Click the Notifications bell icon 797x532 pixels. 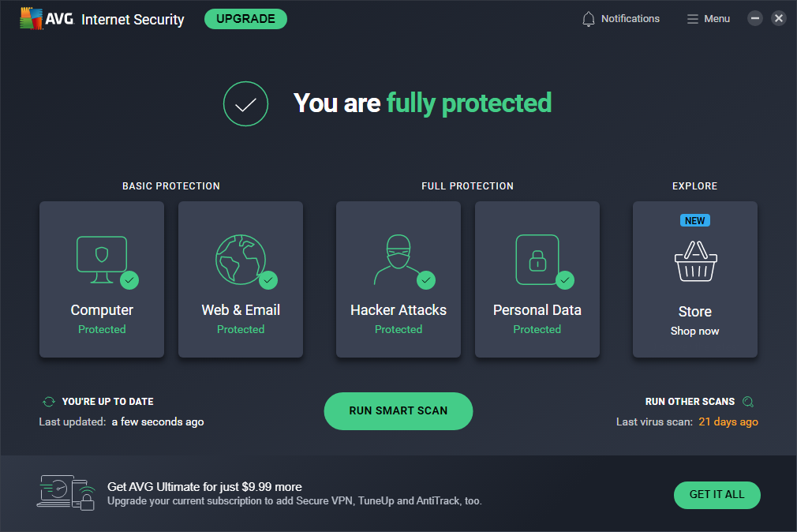(x=588, y=19)
